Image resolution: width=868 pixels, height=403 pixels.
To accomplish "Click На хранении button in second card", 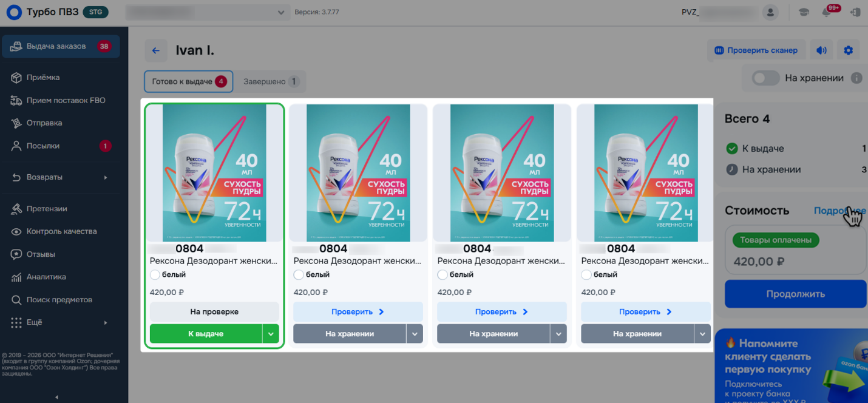I will (350, 334).
